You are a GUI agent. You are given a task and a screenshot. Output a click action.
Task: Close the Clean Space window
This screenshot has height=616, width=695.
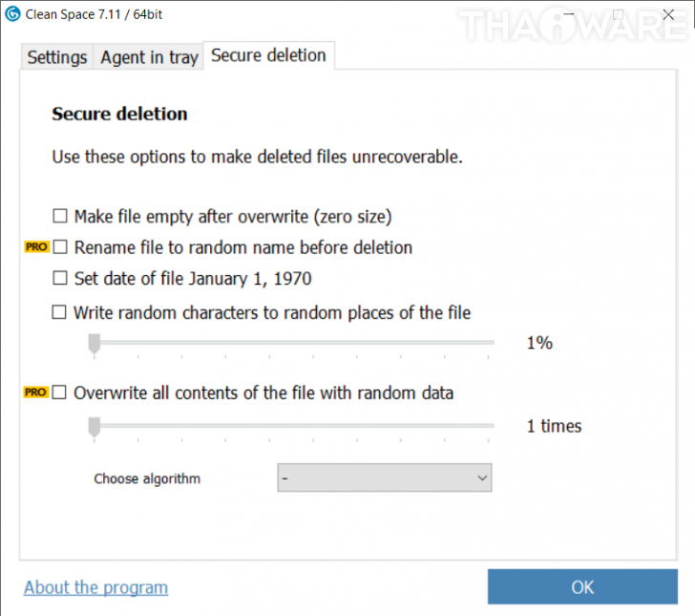pyautogui.click(x=670, y=14)
